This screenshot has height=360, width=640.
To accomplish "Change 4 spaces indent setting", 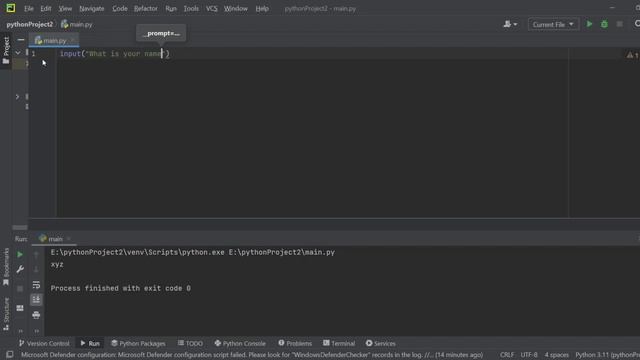I will pos(556,355).
